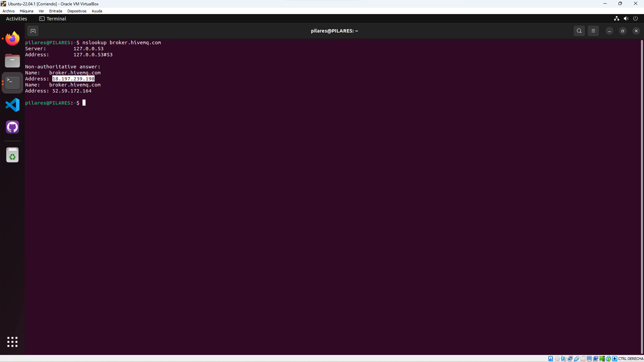Launch Visual Studio Code from the dock
The width and height of the screenshot is (644, 362).
click(12, 105)
